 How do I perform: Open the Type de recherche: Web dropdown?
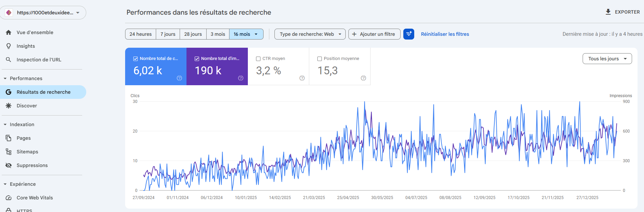[310, 34]
